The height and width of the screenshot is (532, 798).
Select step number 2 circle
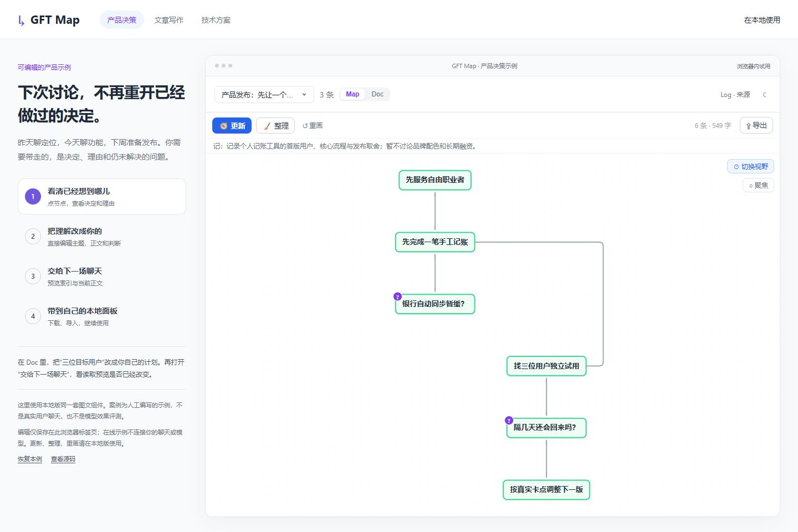33,237
